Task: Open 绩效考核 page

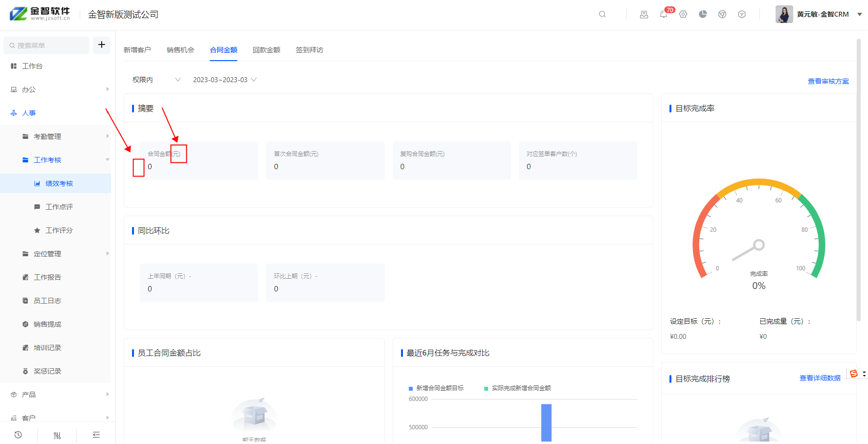Action: point(55,183)
